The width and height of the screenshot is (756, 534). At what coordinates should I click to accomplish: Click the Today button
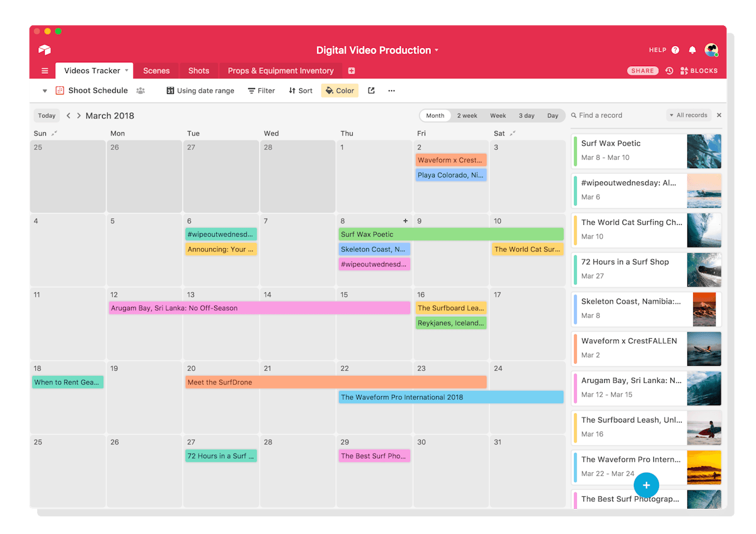click(x=47, y=116)
